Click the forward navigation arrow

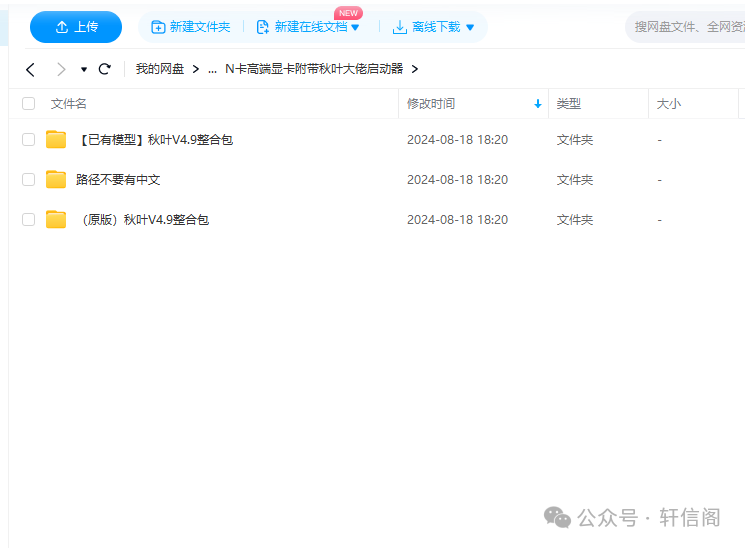click(x=61, y=69)
